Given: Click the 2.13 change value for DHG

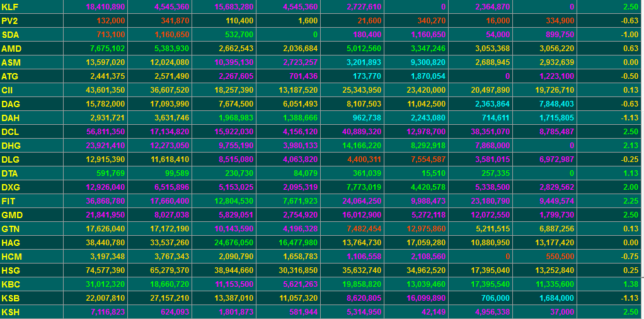Looking at the screenshot, I should [x=631, y=146].
